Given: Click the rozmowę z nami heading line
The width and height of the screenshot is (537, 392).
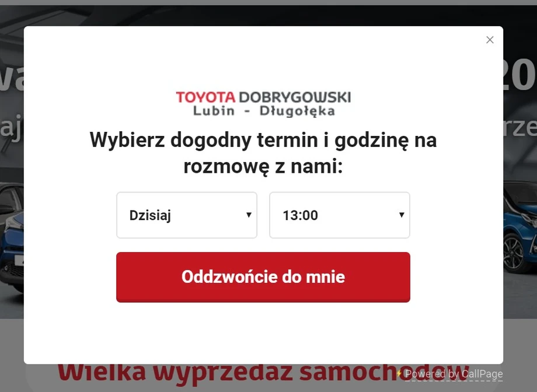Looking at the screenshot, I should [263, 167].
